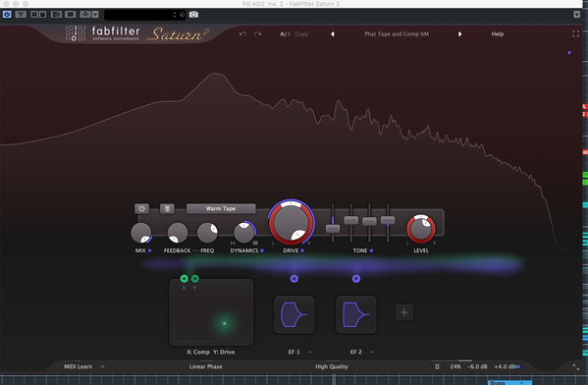Click the modulation dot next to TONE
Image resolution: width=588 pixels, height=385 pixels.
pyautogui.click(x=371, y=250)
